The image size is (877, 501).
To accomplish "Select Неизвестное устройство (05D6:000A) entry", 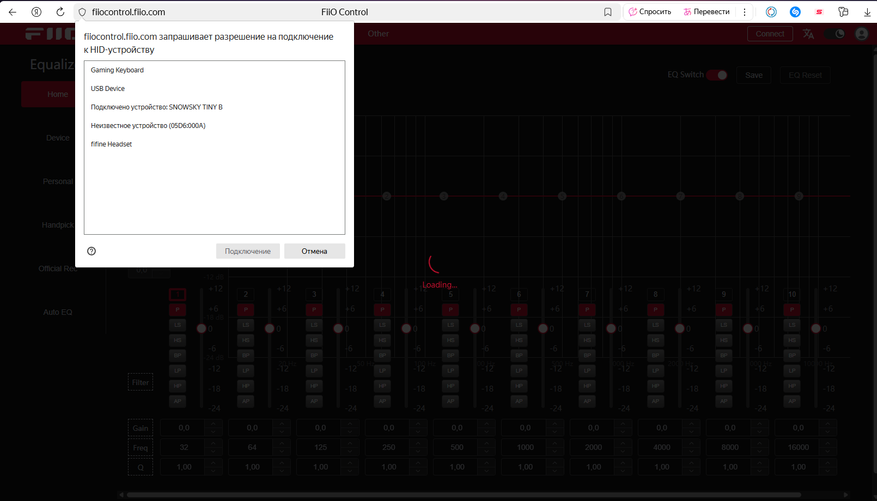I will (x=214, y=125).
